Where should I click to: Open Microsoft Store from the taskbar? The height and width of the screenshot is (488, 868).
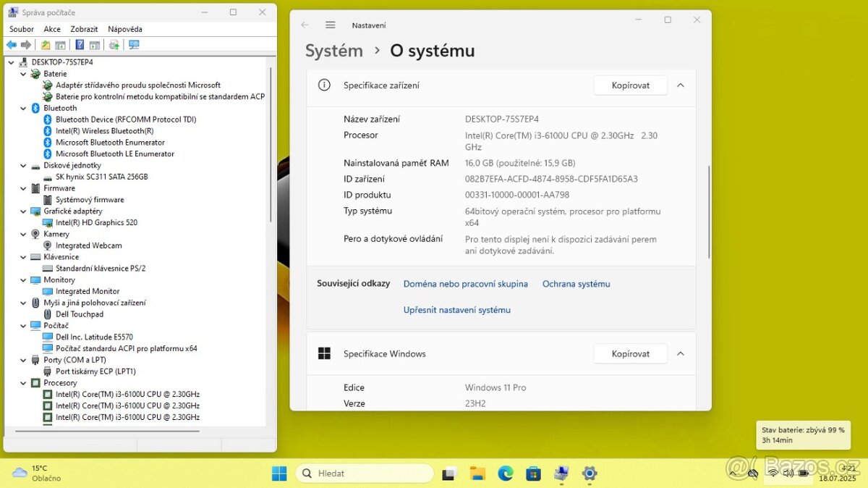(533, 472)
